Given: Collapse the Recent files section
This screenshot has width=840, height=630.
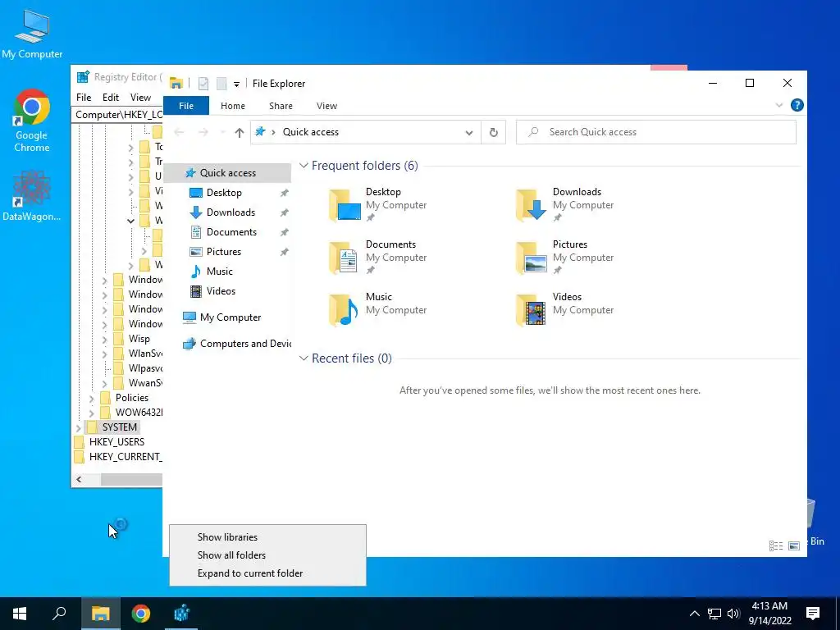Looking at the screenshot, I should tap(304, 358).
